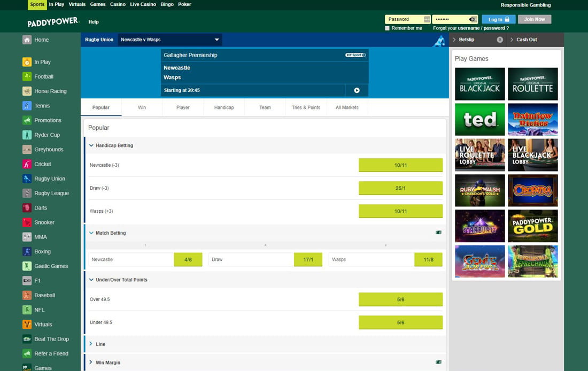This screenshot has height=371, width=588.
Task: Pick the Over 49.5 odds 5/6
Action: 400,299
